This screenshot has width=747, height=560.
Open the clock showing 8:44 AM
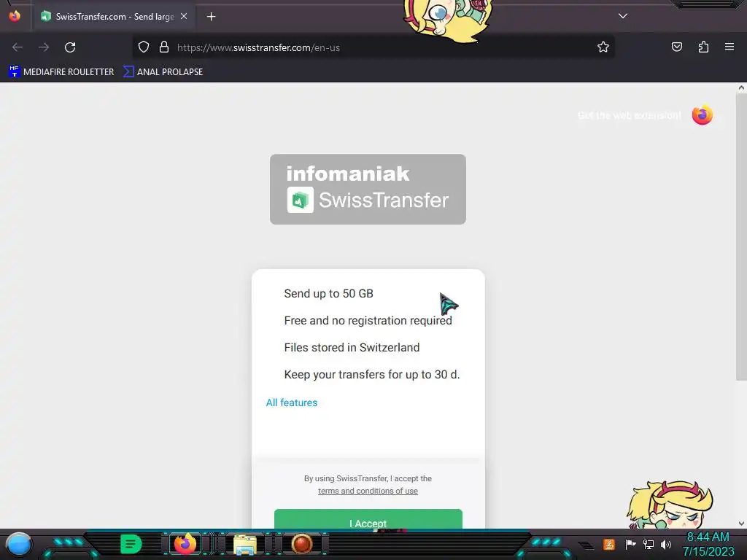pyautogui.click(x=708, y=544)
